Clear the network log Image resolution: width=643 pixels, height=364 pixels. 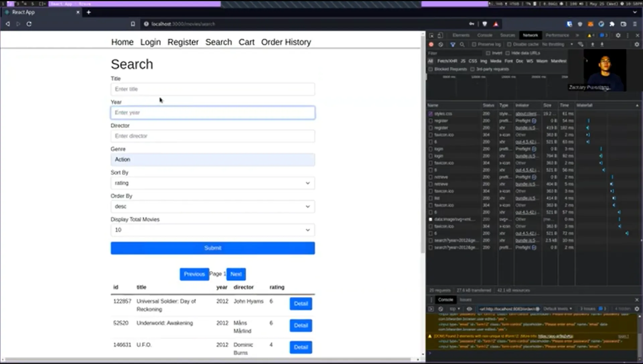tap(441, 44)
